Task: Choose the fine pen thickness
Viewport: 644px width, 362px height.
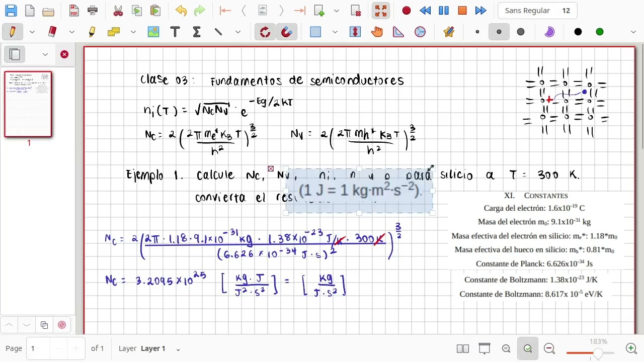Action: [477, 32]
